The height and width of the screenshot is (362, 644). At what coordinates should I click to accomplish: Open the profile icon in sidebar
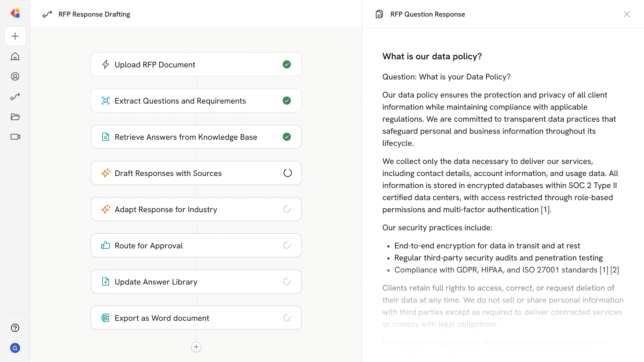tap(15, 76)
